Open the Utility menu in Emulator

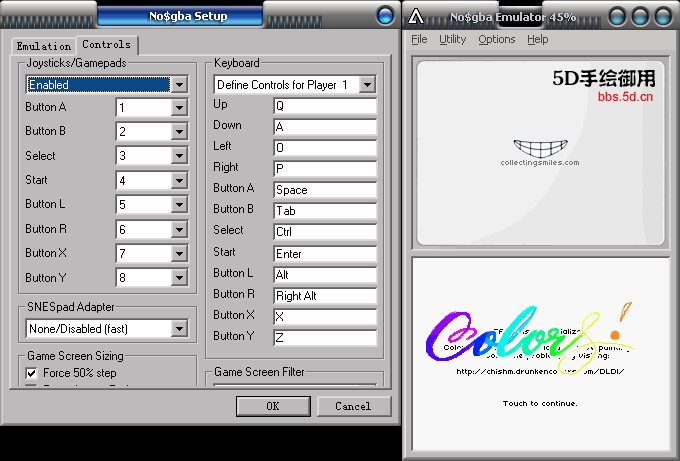(x=452, y=39)
